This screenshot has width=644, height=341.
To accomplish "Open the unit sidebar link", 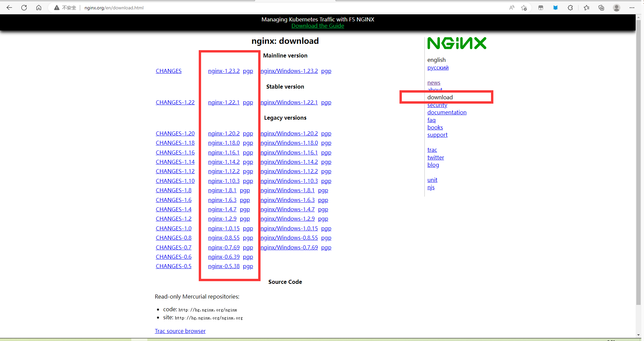I will pyautogui.click(x=432, y=180).
